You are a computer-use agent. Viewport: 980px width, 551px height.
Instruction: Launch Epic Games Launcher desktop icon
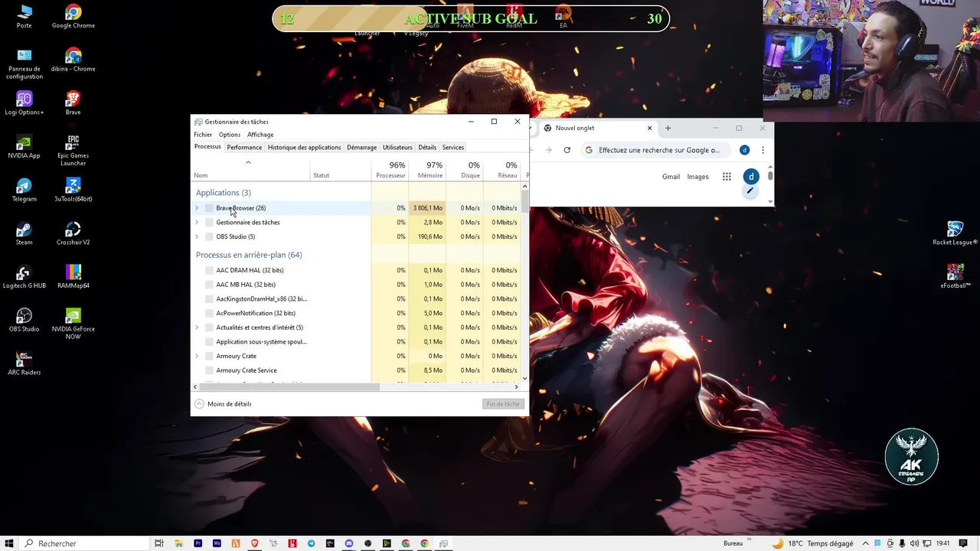point(73,150)
